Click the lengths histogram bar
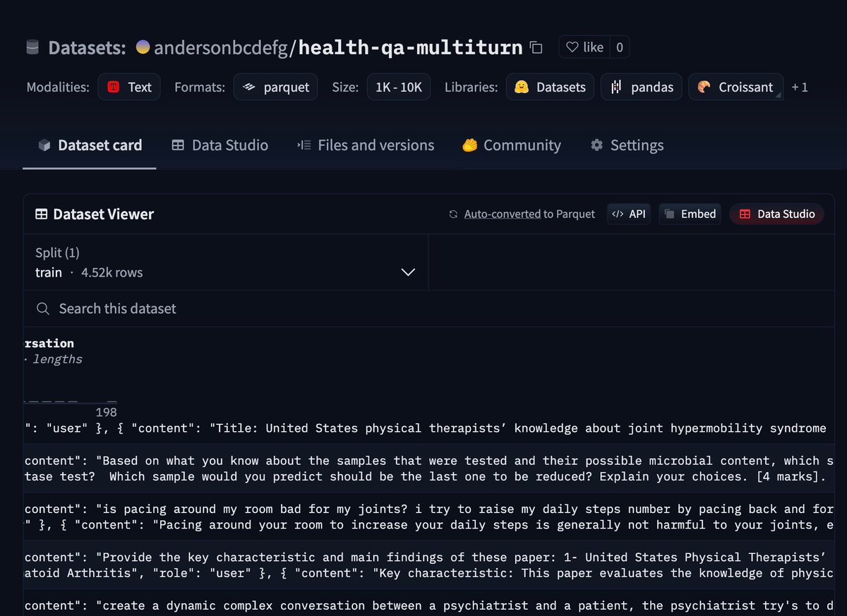 (x=71, y=401)
